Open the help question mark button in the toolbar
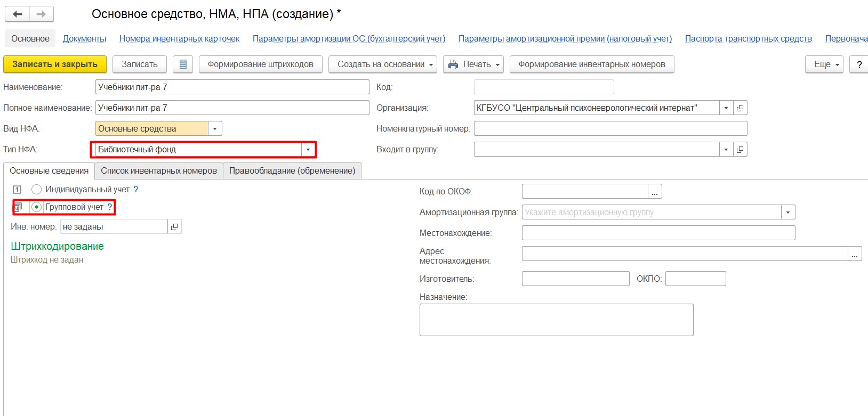This screenshot has width=868, height=416. click(x=859, y=64)
